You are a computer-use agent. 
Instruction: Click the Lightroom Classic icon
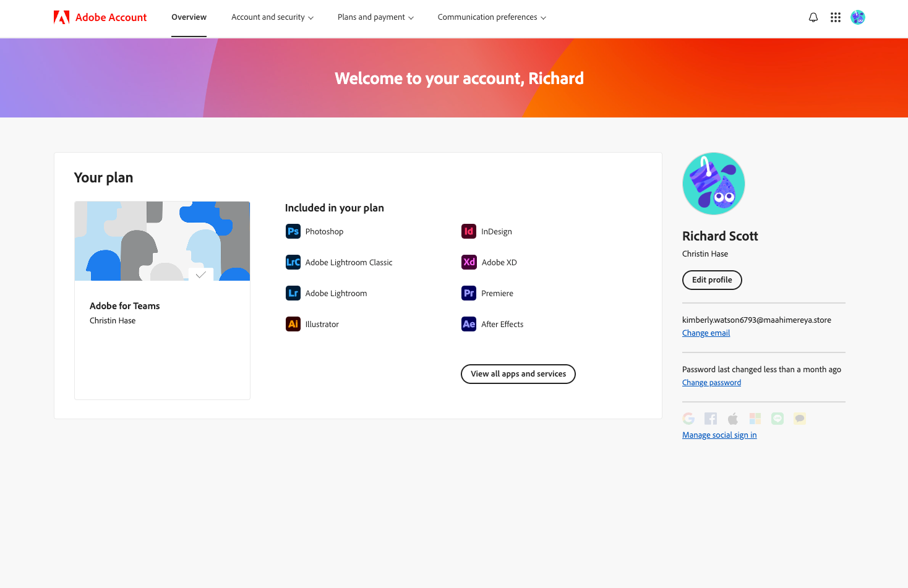click(293, 262)
